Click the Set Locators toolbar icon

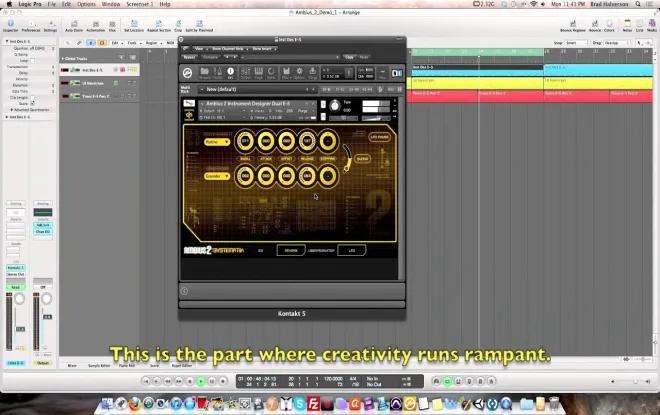tap(134, 25)
